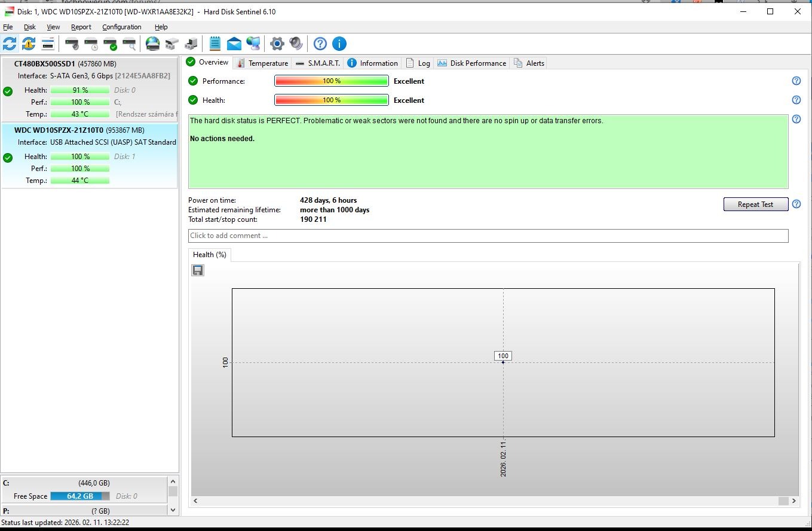Click the disk with magnifier surface test icon
This screenshot has width=812, height=531.
click(129, 44)
